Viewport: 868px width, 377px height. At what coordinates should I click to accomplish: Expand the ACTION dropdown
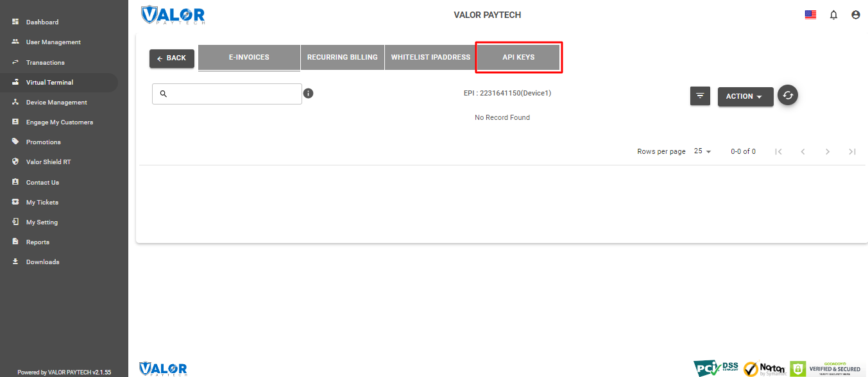coord(745,96)
